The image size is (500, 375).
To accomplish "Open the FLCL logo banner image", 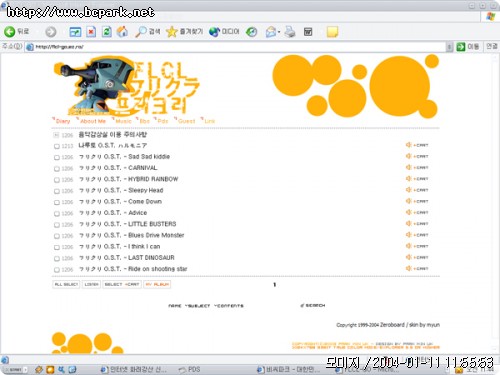I will click(127, 86).
